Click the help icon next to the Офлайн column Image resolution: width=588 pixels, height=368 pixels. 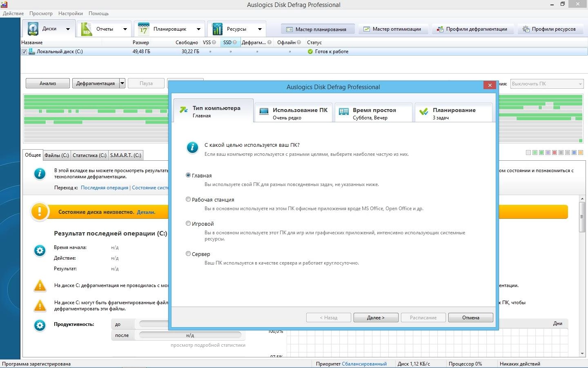coord(299,42)
